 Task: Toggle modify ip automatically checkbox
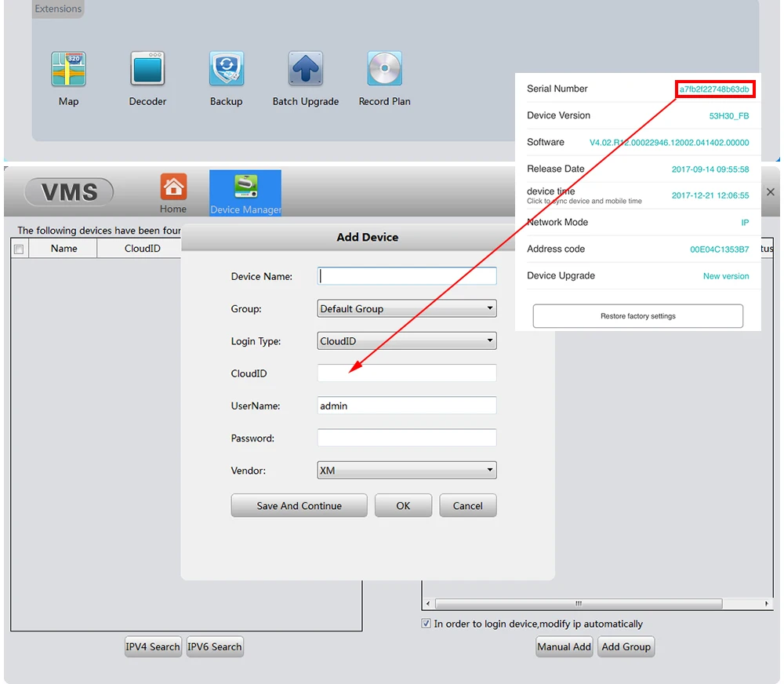click(426, 624)
